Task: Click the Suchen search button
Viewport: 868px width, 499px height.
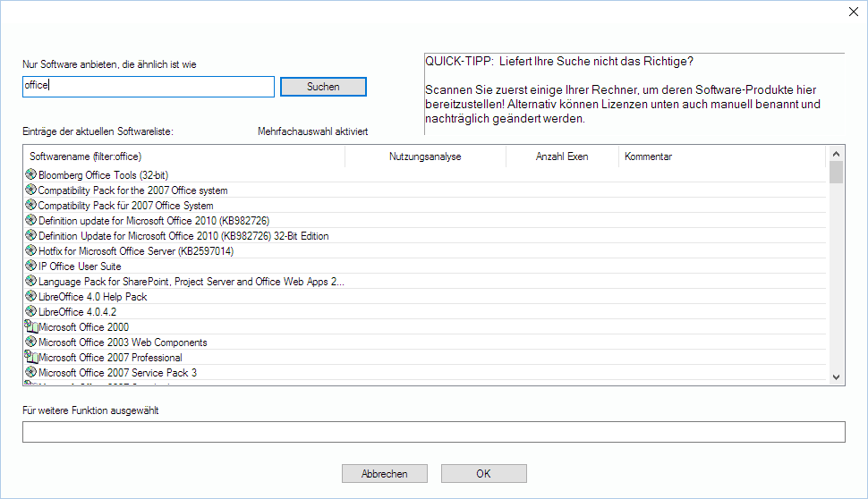Action: 323,87
